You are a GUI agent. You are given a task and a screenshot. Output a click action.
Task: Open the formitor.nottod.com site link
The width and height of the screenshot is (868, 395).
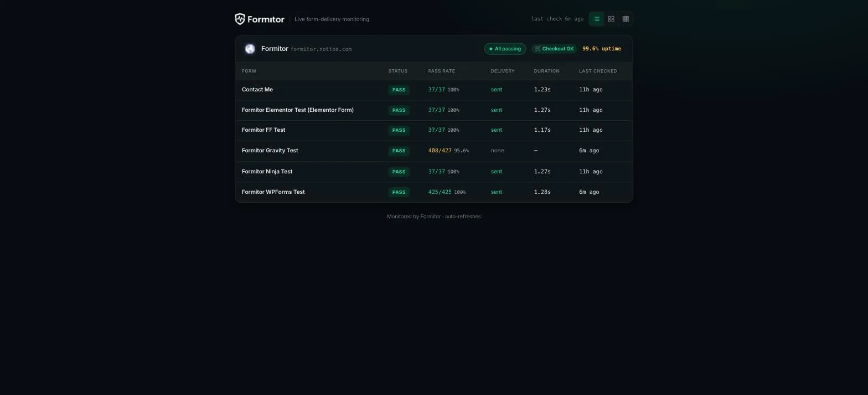pyautogui.click(x=321, y=49)
